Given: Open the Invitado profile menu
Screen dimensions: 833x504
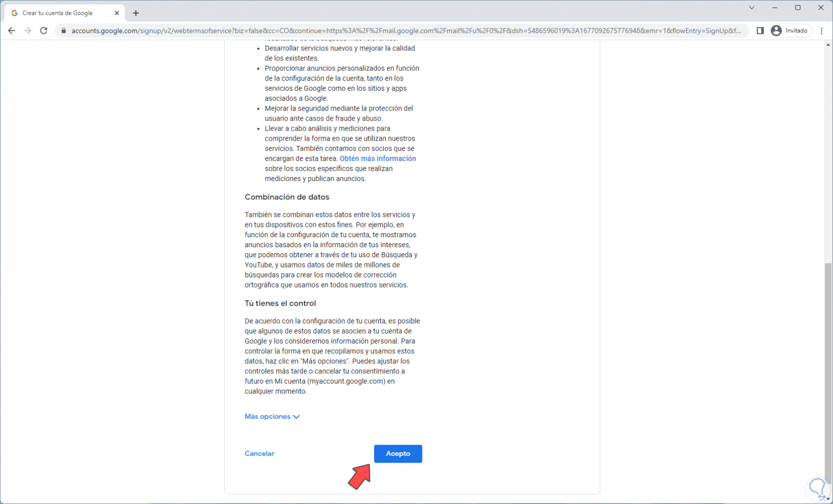Looking at the screenshot, I should pyautogui.click(x=790, y=31).
